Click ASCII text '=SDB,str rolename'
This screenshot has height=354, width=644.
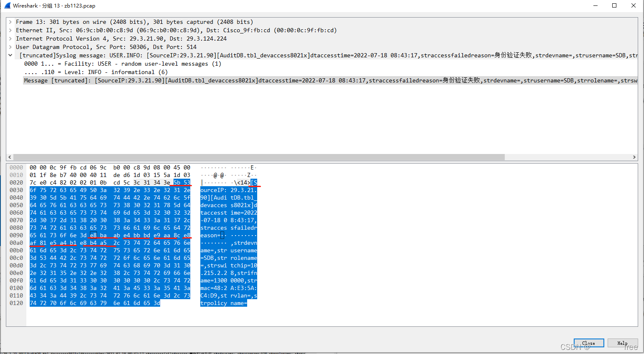pyautogui.click(x=229, y=258)
